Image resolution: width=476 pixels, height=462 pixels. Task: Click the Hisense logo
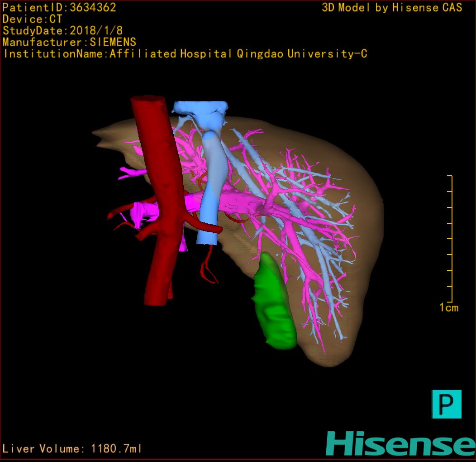tap(401, 443)
